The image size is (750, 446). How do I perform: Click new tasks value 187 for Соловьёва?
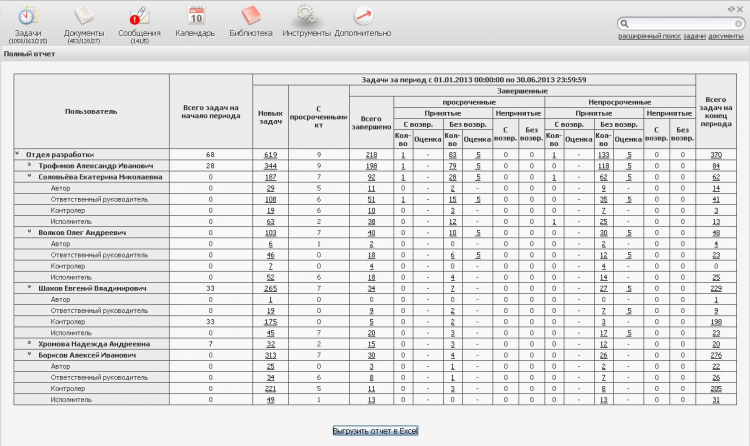pyautogui.click(x=270, y=177)
